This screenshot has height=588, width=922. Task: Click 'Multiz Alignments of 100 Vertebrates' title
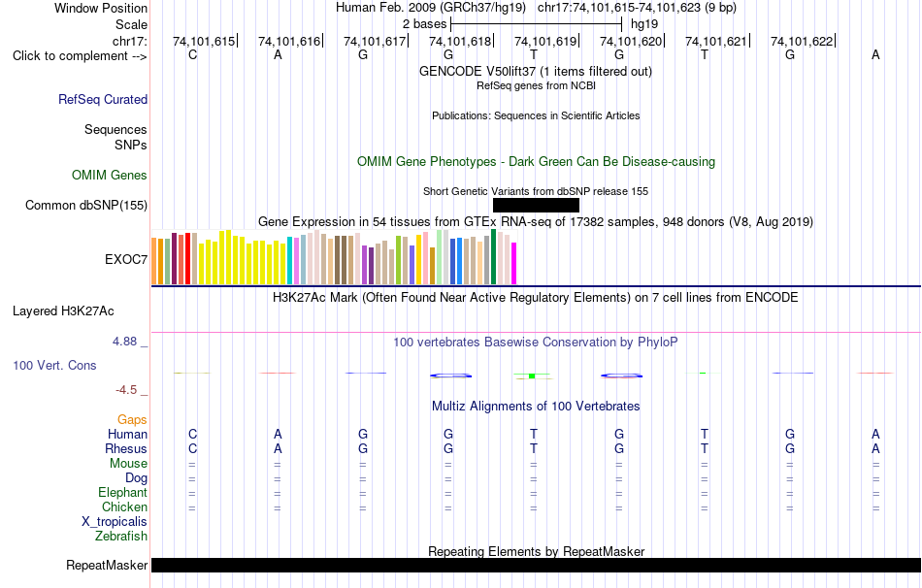pos(536,407)
